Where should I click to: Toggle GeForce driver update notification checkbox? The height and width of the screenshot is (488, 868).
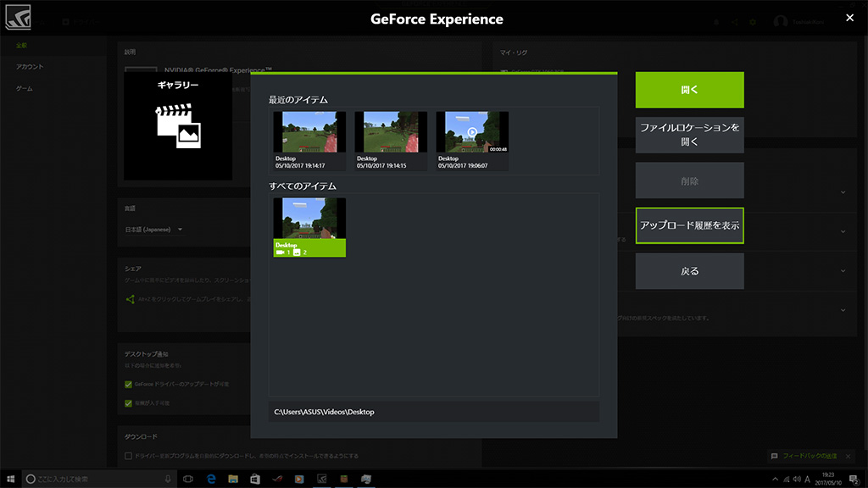pos(129,385)
